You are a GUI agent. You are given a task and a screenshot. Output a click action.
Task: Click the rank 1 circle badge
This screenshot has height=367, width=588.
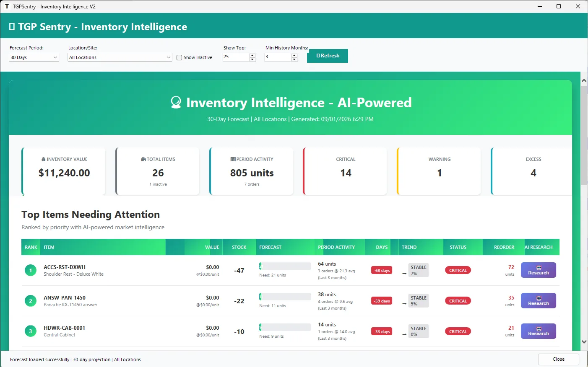(x=30, y=270)
